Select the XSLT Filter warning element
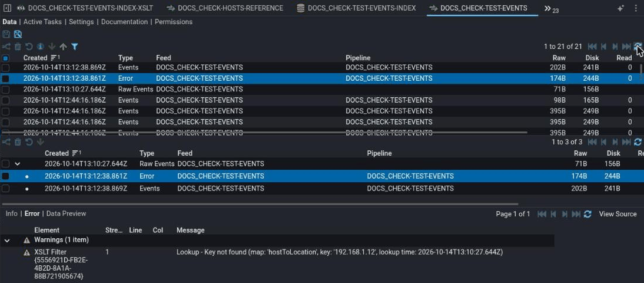Viewport: 644px width, 283px height. (x=61, y=264)
